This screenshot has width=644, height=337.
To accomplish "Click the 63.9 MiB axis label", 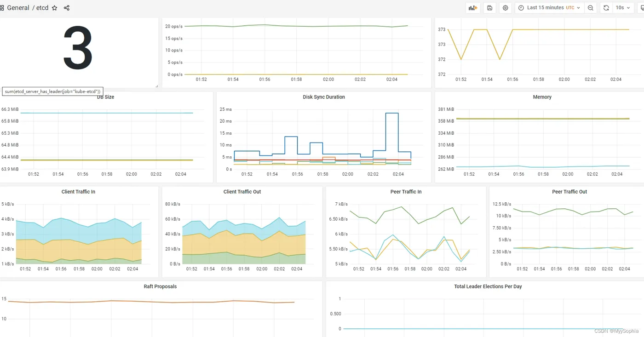I will (x=10, y=169).
